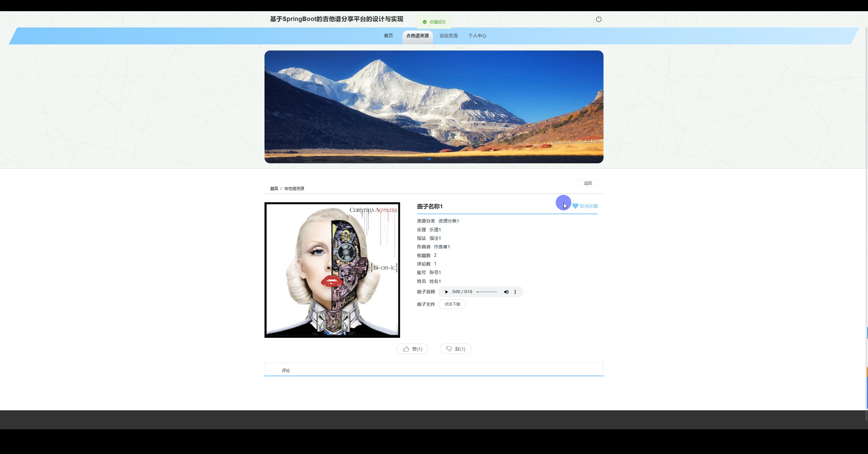
Task: Click the power logout icon
Action: (598, 19)
